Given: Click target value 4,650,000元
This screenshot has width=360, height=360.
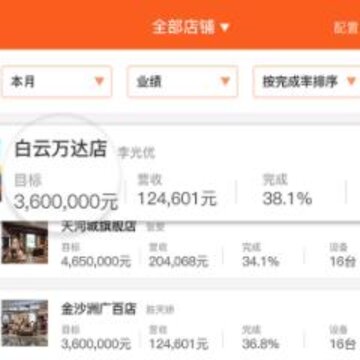Looking at the screenshot, I should click(96, 262).
